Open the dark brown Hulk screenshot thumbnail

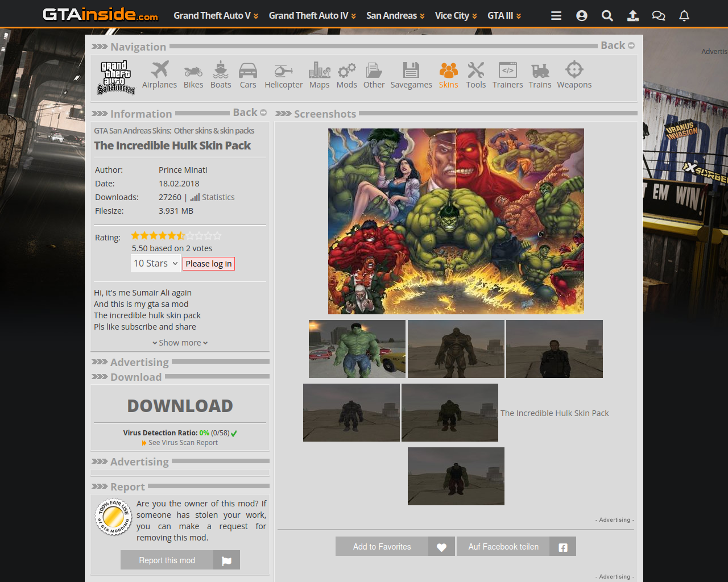(456, 349)
